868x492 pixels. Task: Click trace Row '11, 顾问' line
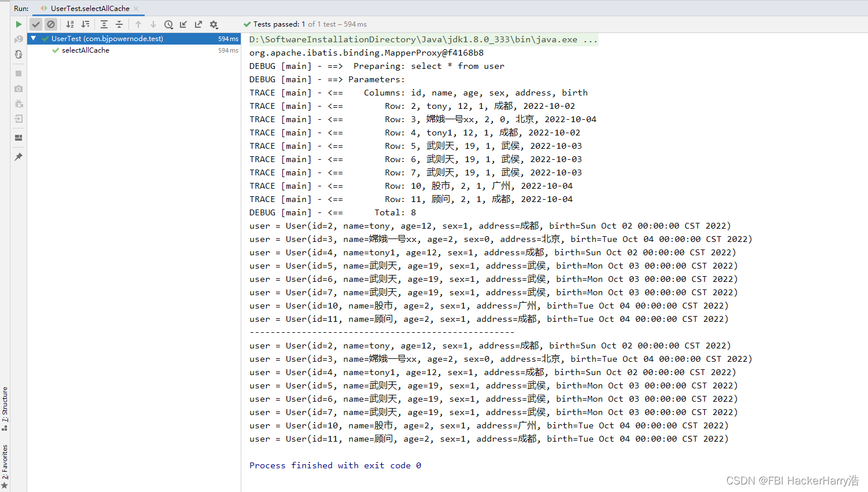click(x=411, y=199)
